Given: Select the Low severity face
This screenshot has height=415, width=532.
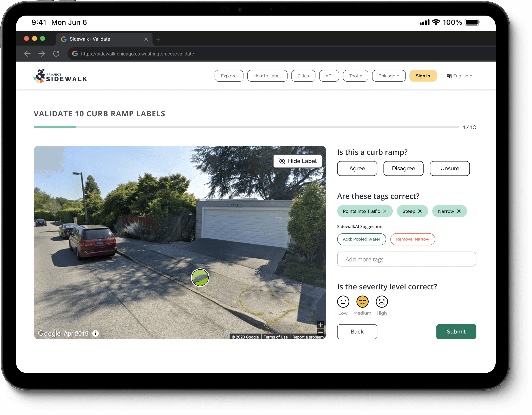Looking at the screenshot, I should point(343,302).
